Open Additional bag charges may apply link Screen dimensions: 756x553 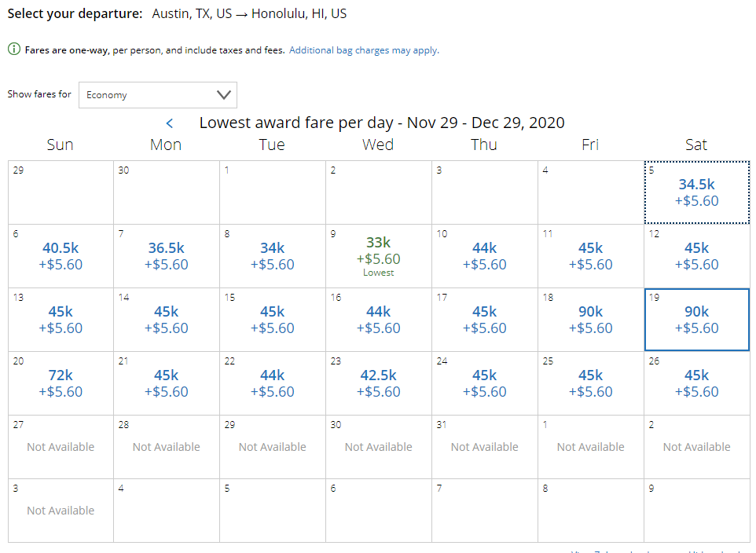tap(364, 50)
